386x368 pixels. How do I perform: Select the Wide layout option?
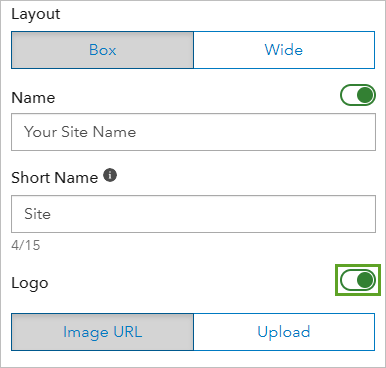pyautogui.click(x=284, y=50)
